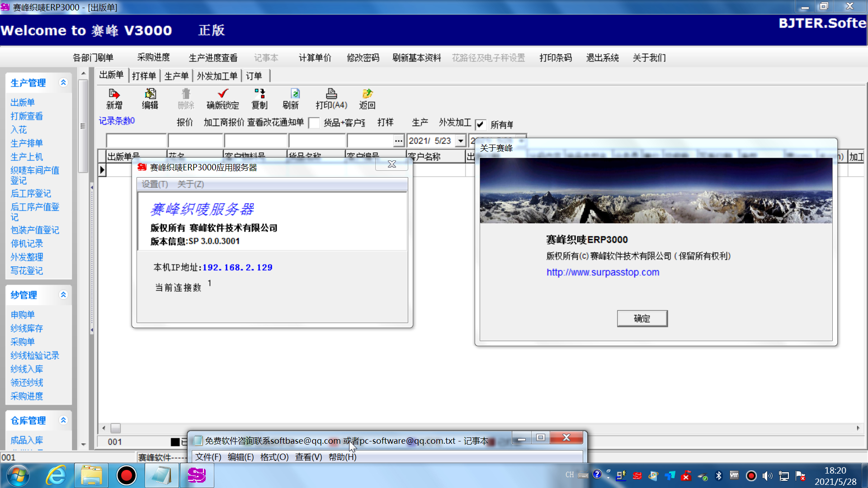Image resolution: width=868 pixels, height=488 pixels.
Task: Tick the checkbox before 货品+客户
Action: click(314, 123)
